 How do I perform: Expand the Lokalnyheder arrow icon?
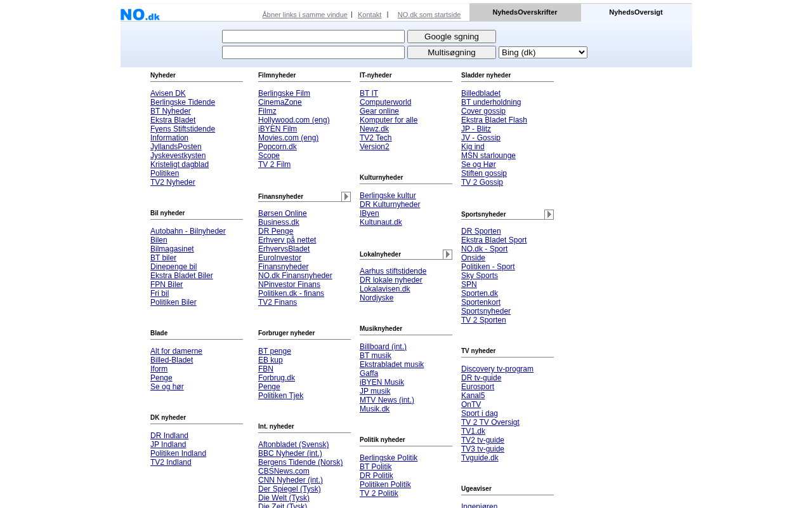click(x=447, y=255)
